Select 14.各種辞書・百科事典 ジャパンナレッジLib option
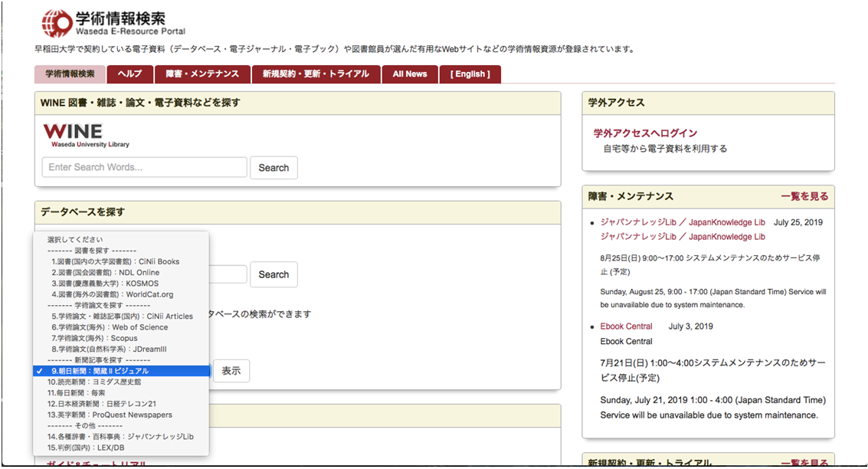This screenshot has width=868, height=469. (x=121, y=437)
